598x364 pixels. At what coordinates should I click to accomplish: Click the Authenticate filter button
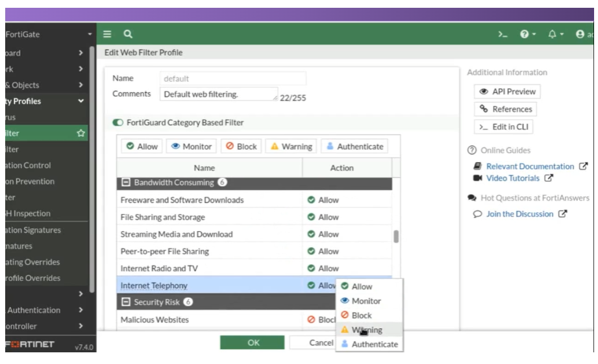[x=355, y=147]
